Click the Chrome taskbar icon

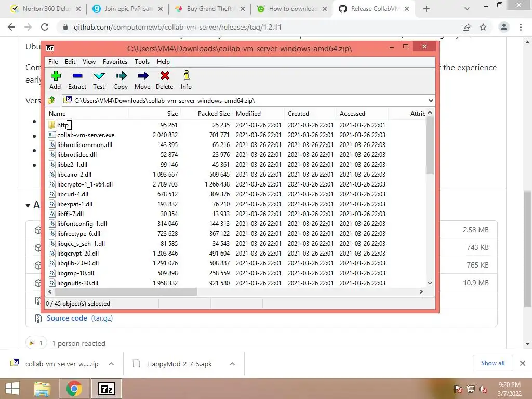click(x=74, y=389)
